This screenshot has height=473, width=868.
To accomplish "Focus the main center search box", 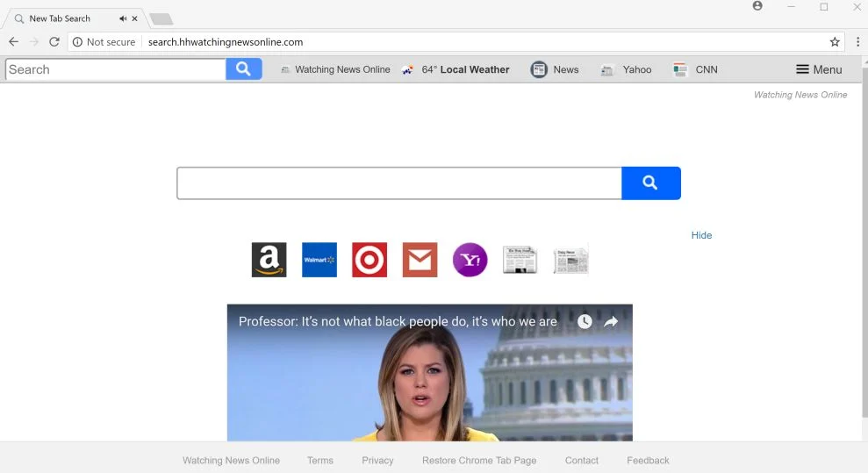I will point(399,183).
